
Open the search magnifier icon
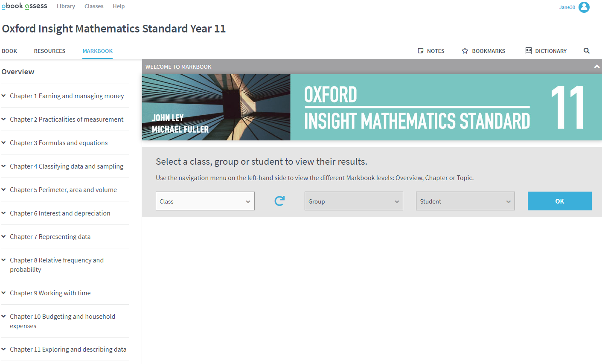point(587,51)
